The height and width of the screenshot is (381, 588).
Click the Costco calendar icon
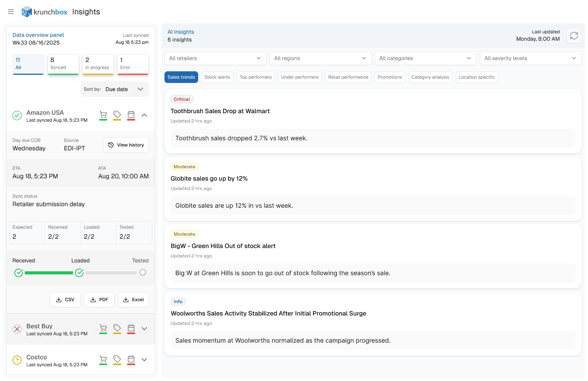(x=131, y=359)
